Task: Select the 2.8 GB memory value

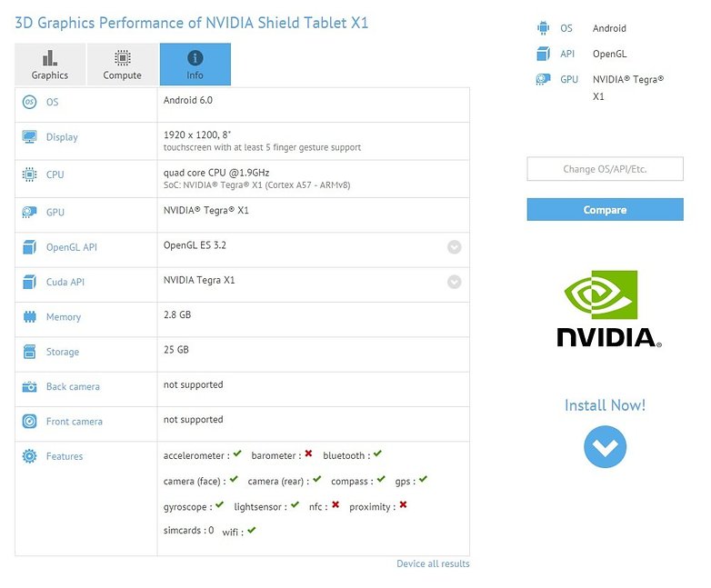Action: click(177, 314)
